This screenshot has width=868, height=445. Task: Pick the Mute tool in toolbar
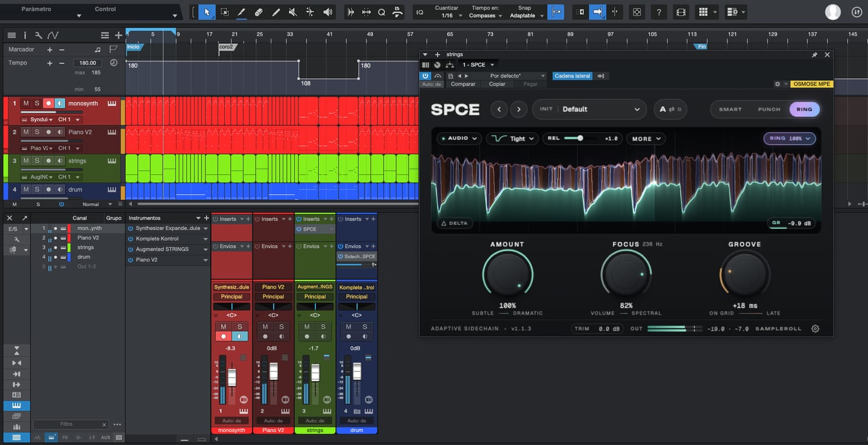(293, 12)
